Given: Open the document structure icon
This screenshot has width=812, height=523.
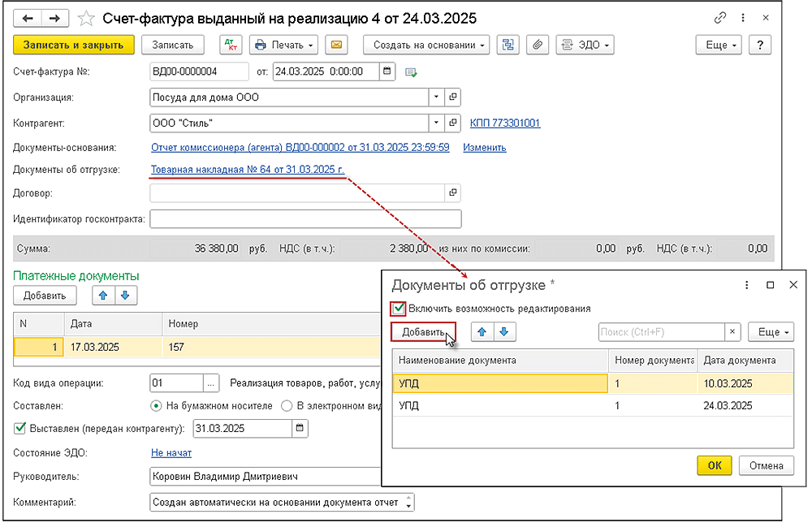Looking at the screenshot, I should 509,45.
